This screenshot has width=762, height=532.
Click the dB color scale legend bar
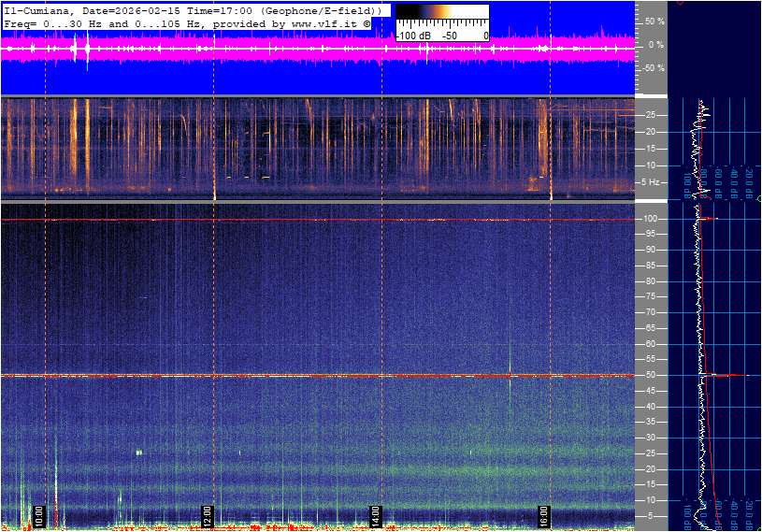441,16
